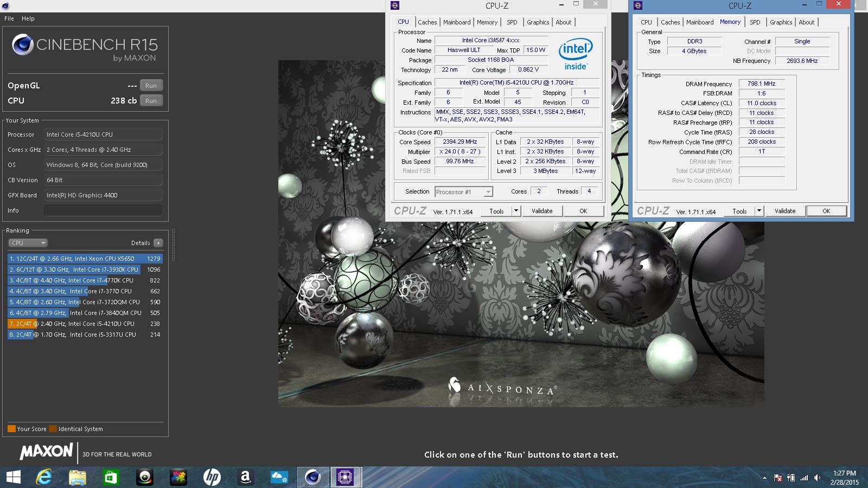
Task: Open the HP taskbar icon
Action: [212, 477]
